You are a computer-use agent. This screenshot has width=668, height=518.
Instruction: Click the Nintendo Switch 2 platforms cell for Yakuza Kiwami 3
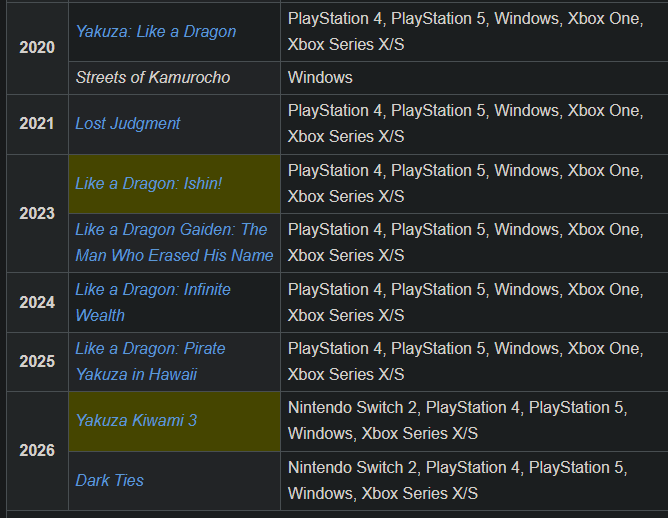pos(474,421)
